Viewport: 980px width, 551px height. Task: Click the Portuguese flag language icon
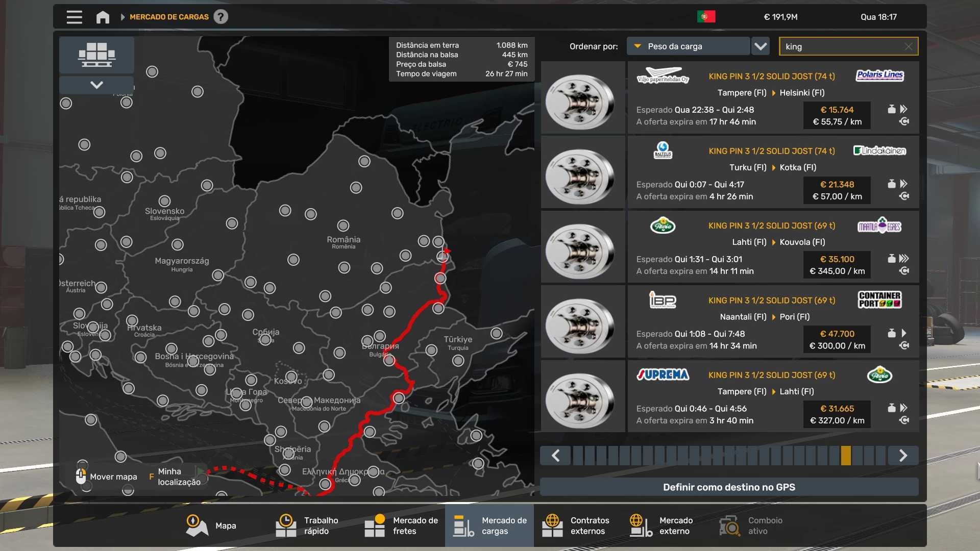click(x=706, y=17)
